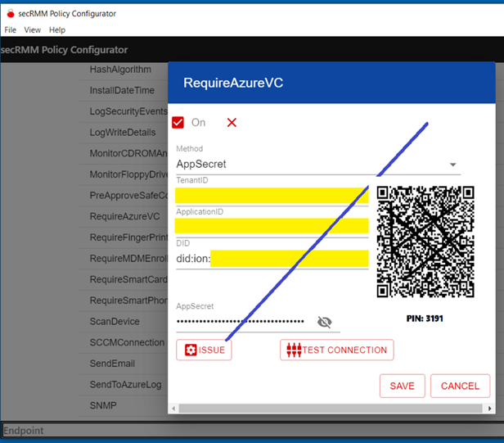Click the TenantID input field

pyautogui.click(x=272, y=196)
